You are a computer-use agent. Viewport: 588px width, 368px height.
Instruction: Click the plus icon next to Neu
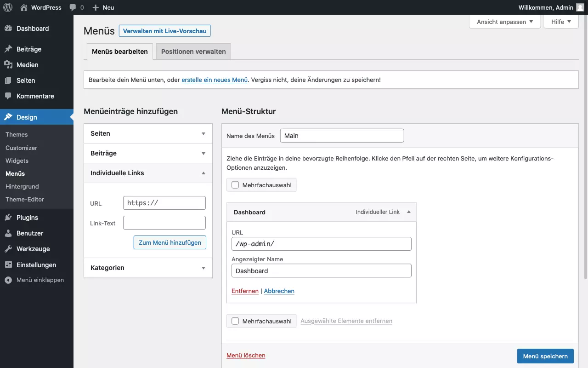point(96,7)
